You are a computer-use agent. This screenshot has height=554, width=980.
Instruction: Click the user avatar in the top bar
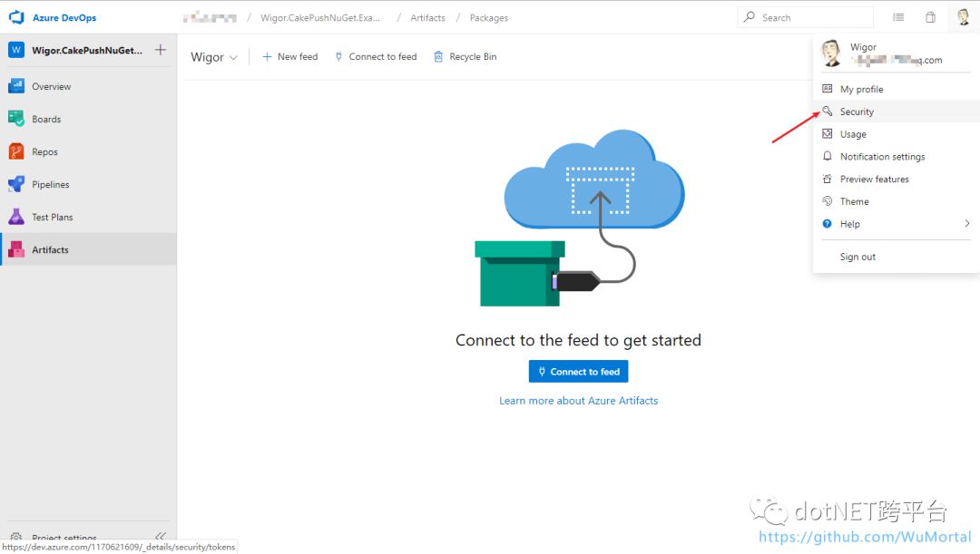963,17
